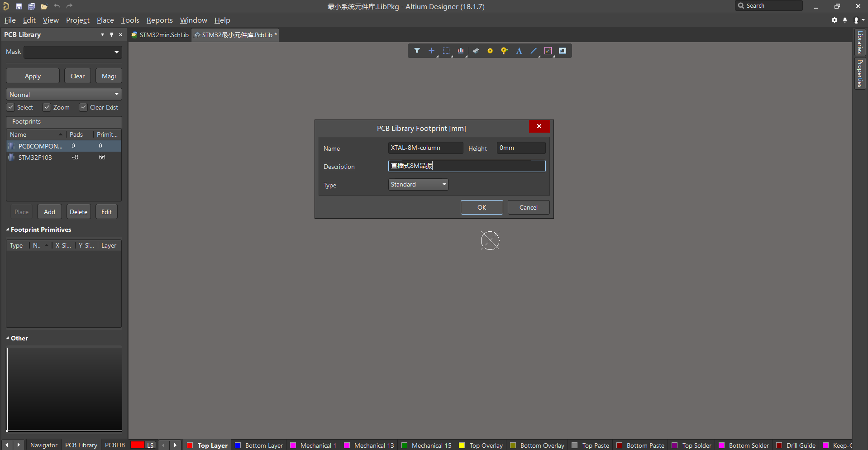Switch to the STM32min.SchLib tab
Viewport: 868px width, 450px height.
[x=160, y=35]
